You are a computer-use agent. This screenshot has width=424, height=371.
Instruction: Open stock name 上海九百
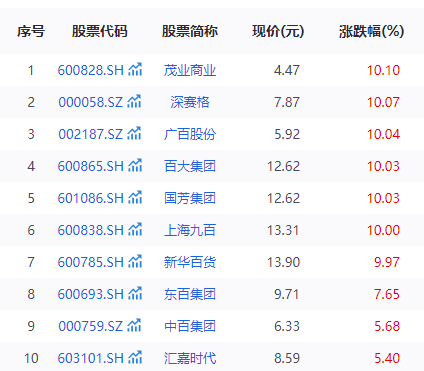[190, 230]
